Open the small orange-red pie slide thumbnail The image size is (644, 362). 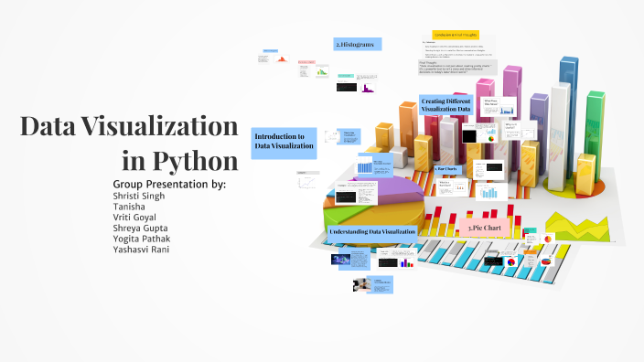click(x=548, y=239)
